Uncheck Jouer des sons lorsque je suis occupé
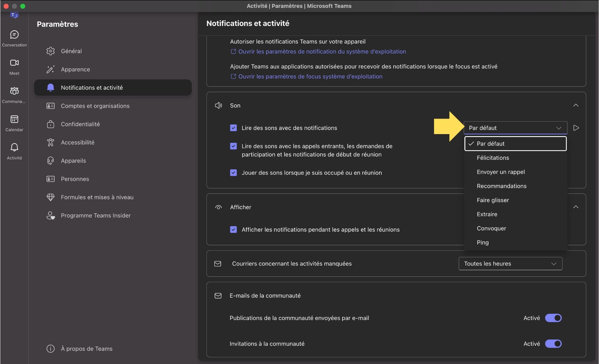Screen dimensions: 599x364 (x=233, y=173)
